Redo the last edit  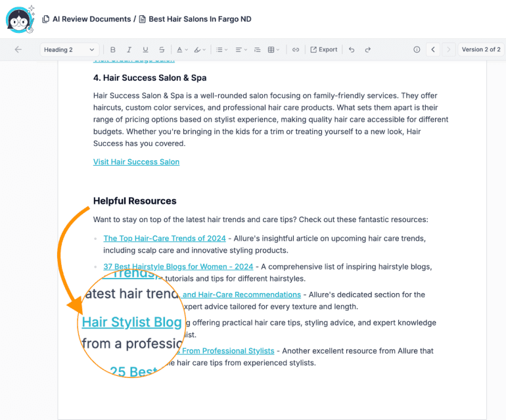[368, 49]
